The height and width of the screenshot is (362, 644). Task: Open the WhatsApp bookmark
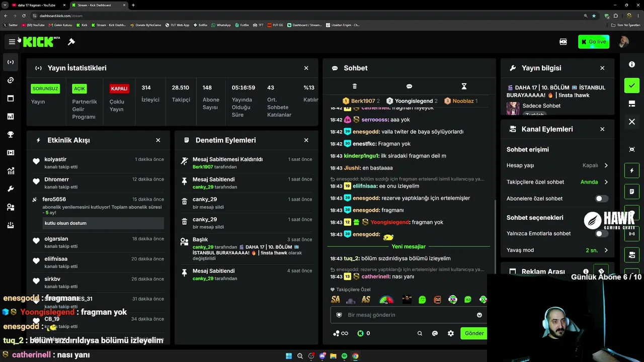pyautogui.click(x=221, y=25)
